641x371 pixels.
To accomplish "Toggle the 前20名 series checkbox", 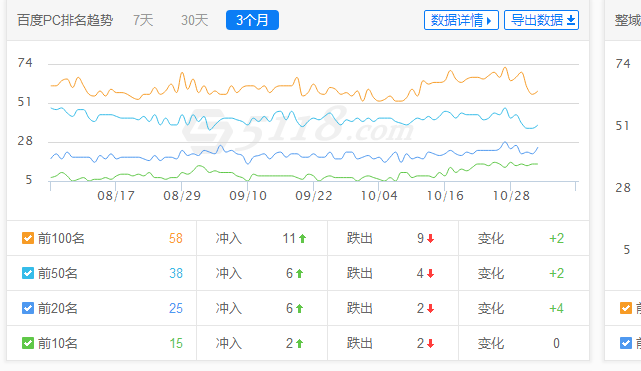I will [28, 308].
